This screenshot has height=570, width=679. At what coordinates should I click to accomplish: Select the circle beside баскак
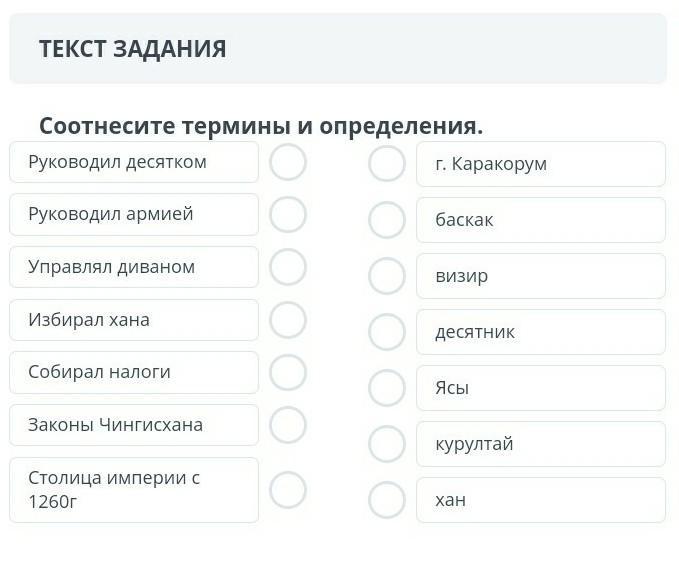pyautogui.click(x=387, y=220)
